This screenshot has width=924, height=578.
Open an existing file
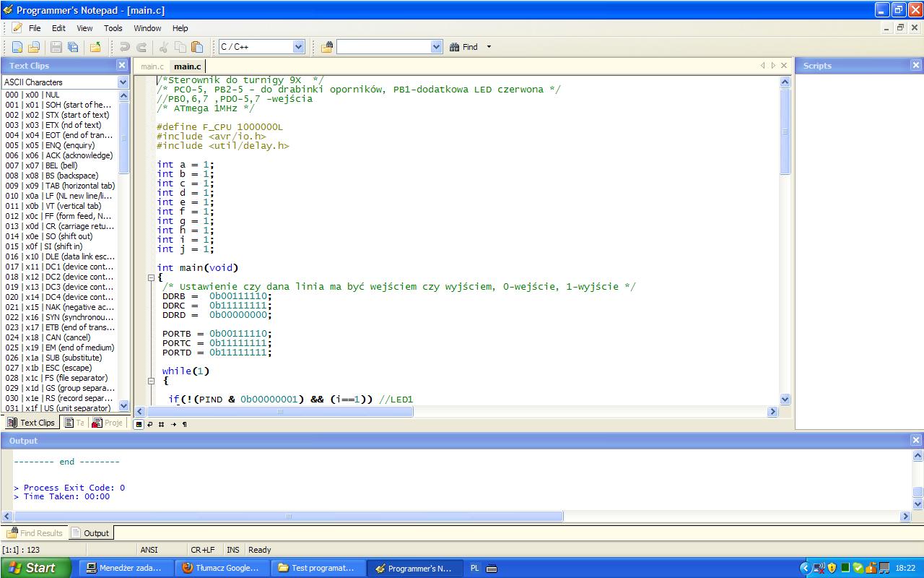(33, 46)
